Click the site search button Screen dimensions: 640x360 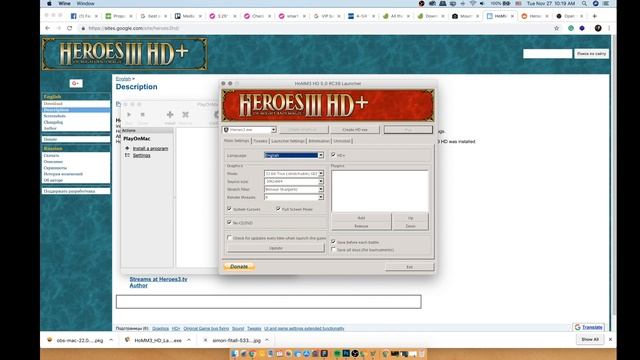(x=591, y=53)
